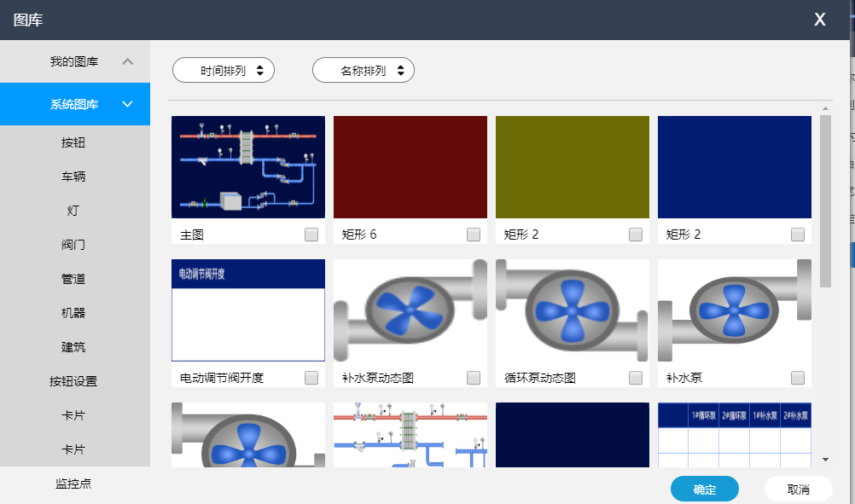Select the 按钮设置 category
This screenshot has height=504, width=855.
(x=75, y=381)
